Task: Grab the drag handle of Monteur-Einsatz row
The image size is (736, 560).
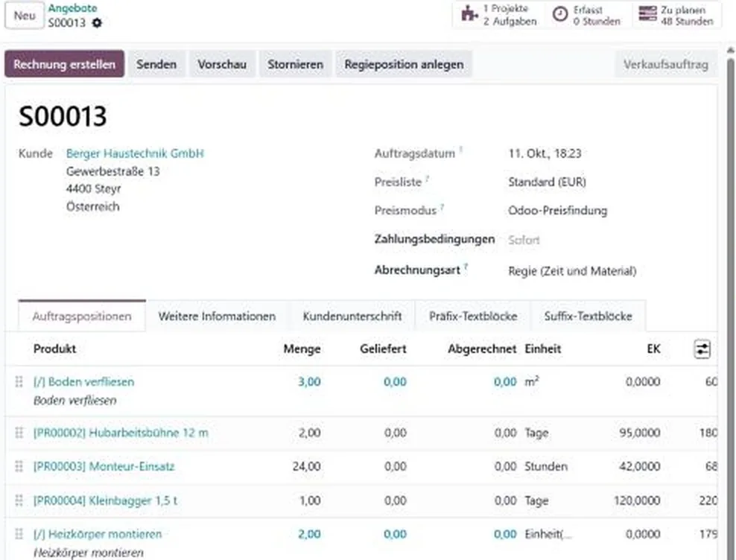Action: [19, 466]
